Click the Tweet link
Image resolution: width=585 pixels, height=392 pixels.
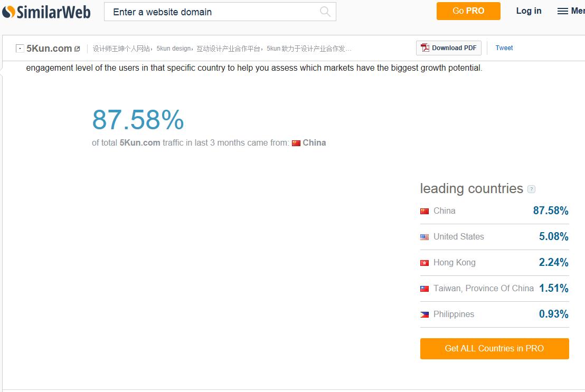tap(504, 47)
